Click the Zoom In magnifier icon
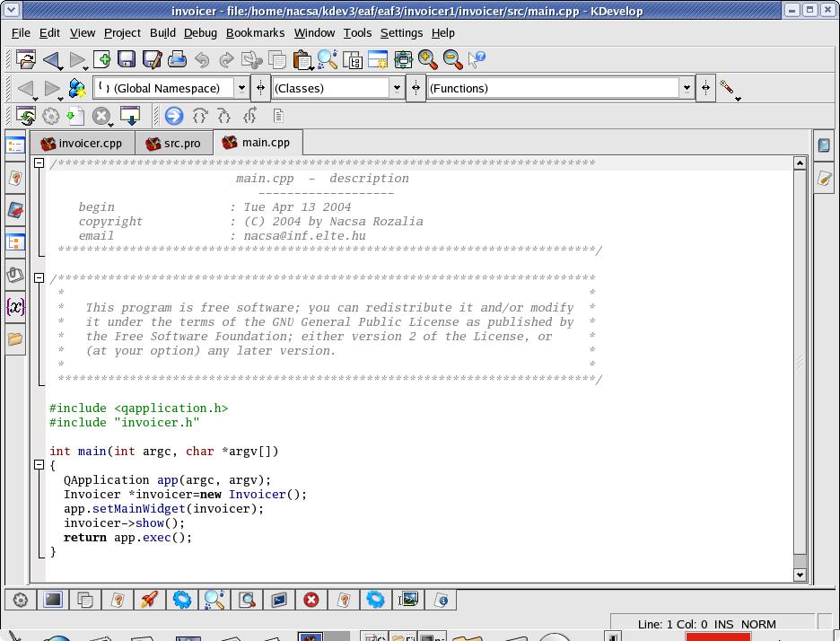This screenshot has width=840, height=641. pos(427,59)
